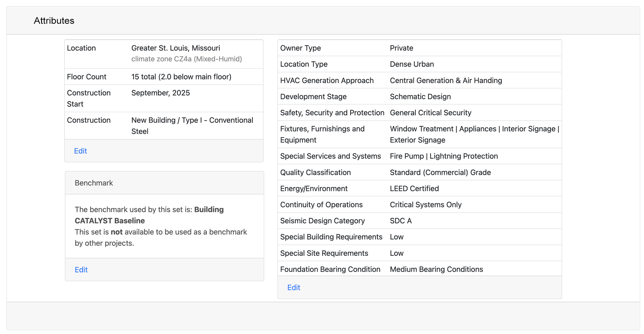Click the climate zone CZ4a text
Image resolution: width=644 pixels, height=334 pixels.
186,59
